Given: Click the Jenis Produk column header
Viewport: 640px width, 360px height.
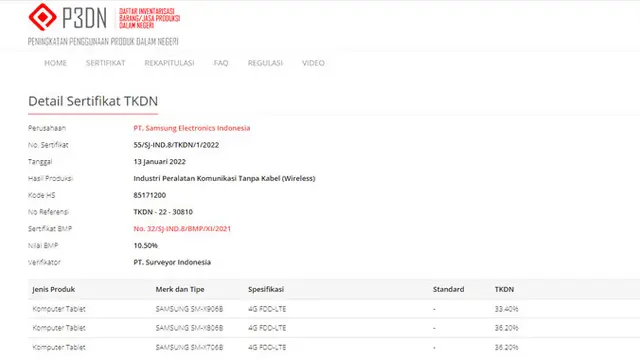Looking at the screenshot, I should click(53, 289).
